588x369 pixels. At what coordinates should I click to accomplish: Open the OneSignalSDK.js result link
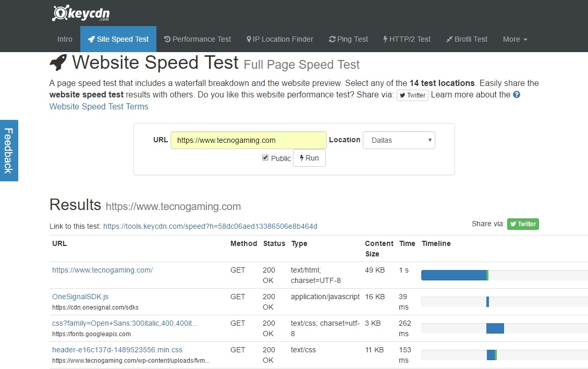(x=80, y=297)
